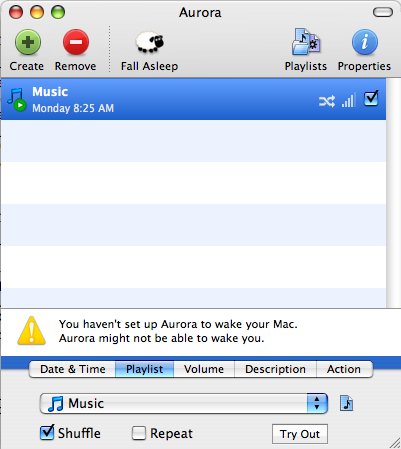Click the red Remove alarm icon
This screenshot has height=449, width=401.
click(76, 42)
